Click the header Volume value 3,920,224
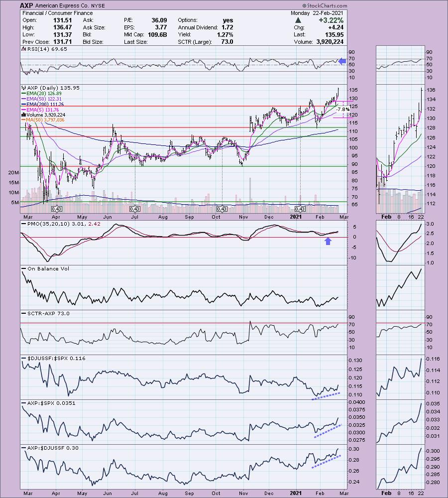 click(330, 42)
